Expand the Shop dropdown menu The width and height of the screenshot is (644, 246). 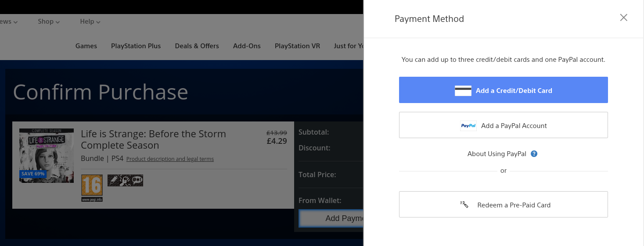[49, 21]
